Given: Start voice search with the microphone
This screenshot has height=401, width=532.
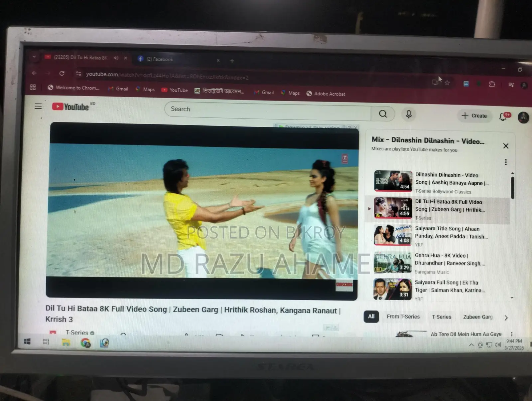Looking at the screenshot, I should (409, 114).
